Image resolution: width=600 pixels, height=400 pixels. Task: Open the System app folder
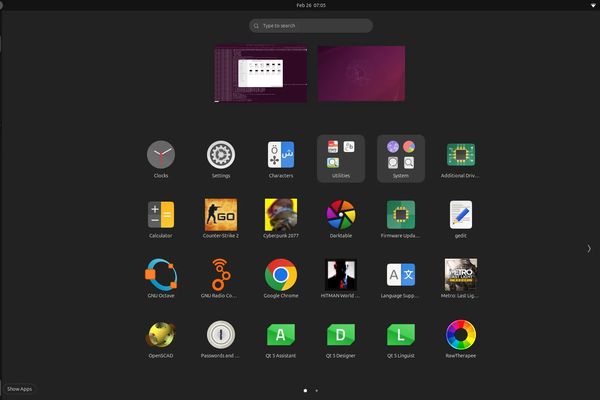401,158
